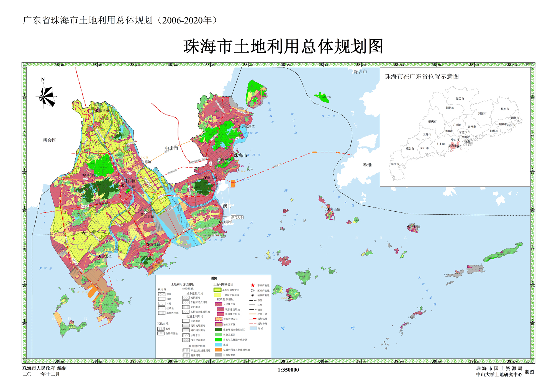Select the 采矿用地 vertical-line legend box

point(186,307)
